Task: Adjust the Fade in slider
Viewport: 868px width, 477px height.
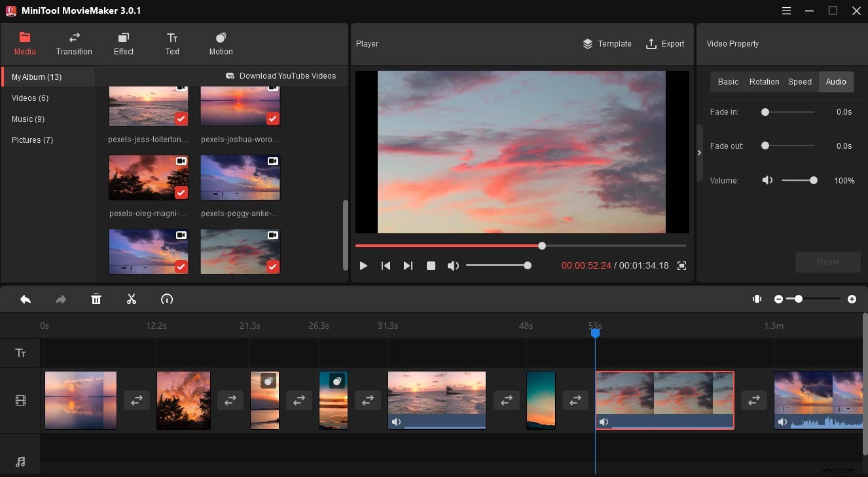Action: point(764,112)
